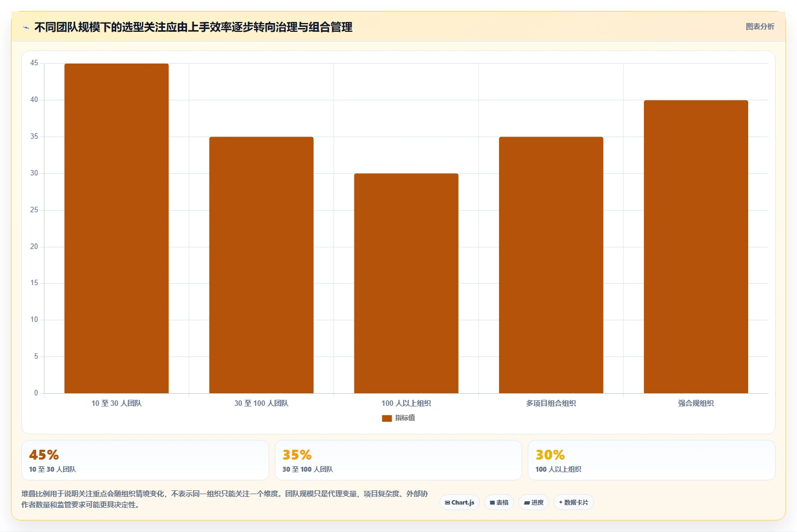This screenshot has width=797, height=532.
Task: Click the 100 人以上组织 card caption
Action: 558,469
